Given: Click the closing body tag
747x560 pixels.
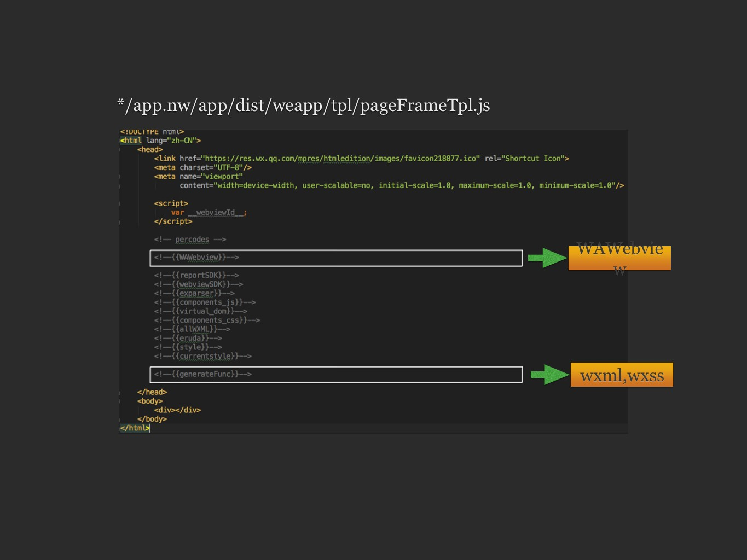Looking at the screenshot, I should coord(152,419).
